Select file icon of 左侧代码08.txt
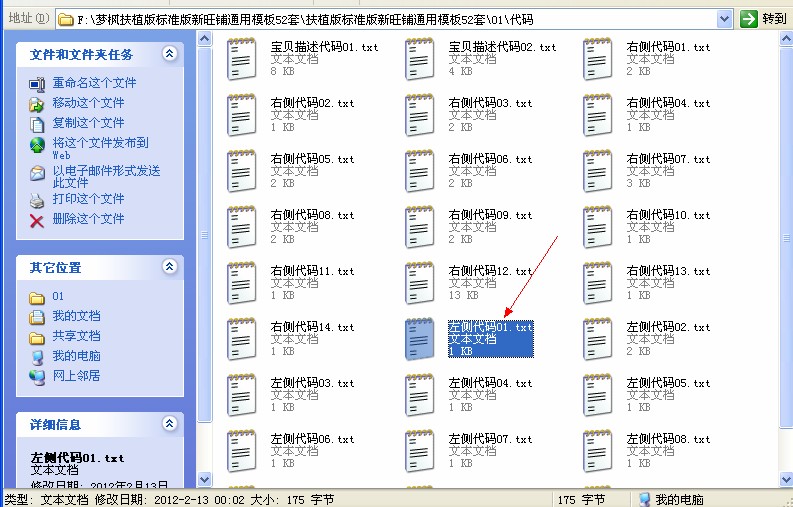 [x=597, y=451]
